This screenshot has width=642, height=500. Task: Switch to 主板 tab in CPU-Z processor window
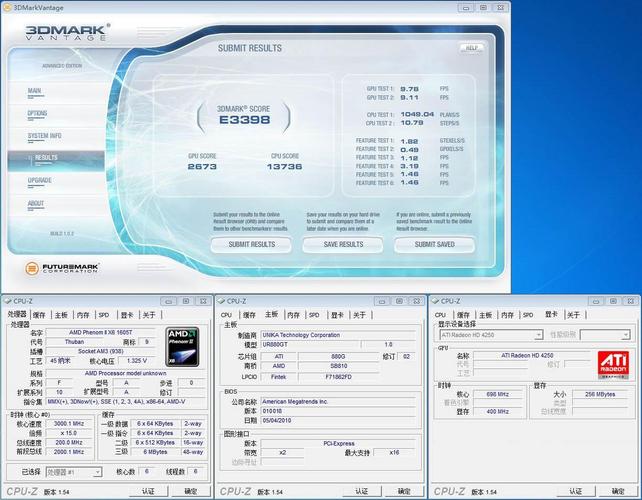(x=61, y=314)
